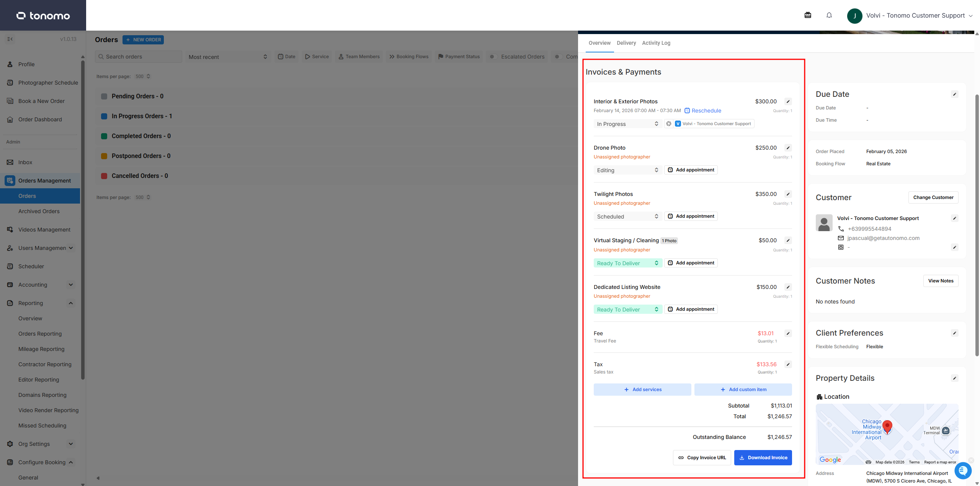Click the Search orders field
Image resolution: width=980 pixels, height=486 pixels.
[139, 57]
